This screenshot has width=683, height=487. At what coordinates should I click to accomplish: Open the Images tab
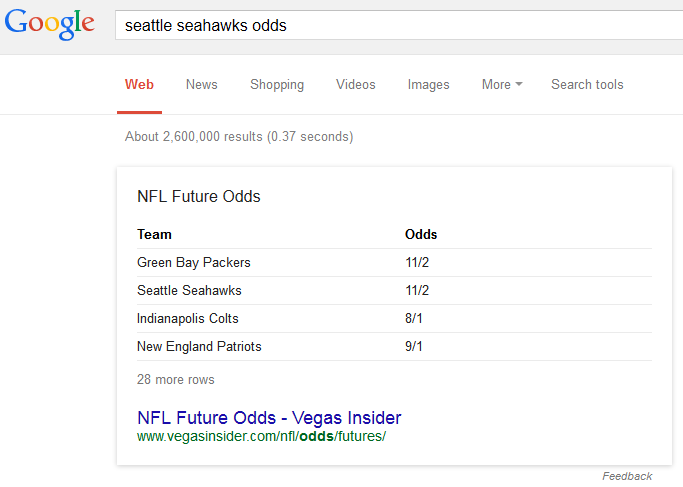point(428,85)
